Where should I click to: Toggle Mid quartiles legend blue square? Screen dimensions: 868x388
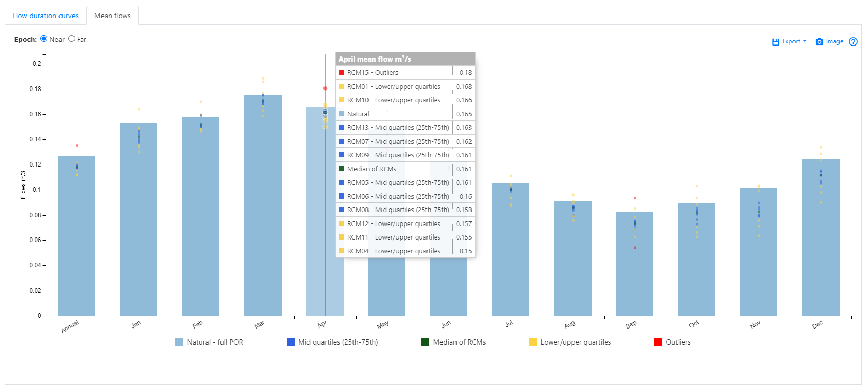click(290, 342)
